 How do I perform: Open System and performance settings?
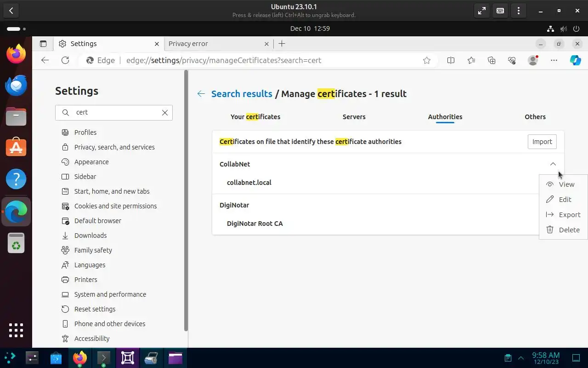click(x=110, y=294)
